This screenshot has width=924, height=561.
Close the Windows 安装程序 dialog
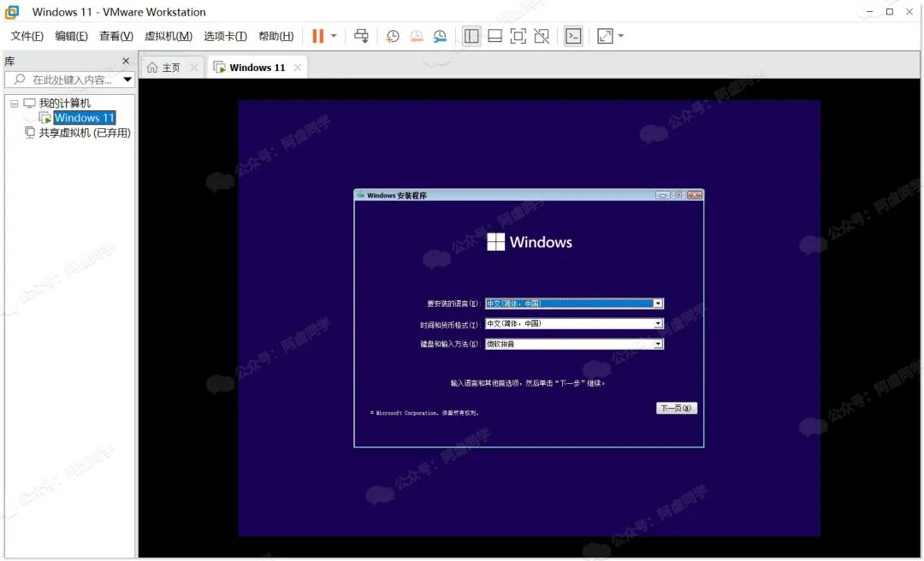tap(695, 195)
